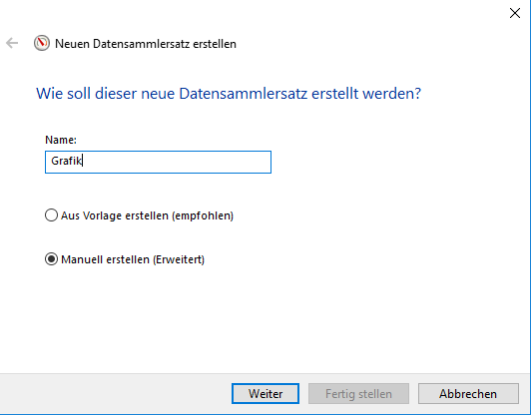This screenshot has width=532, height=416.
Task: Click the Name: label
Action: coord(61,140)
